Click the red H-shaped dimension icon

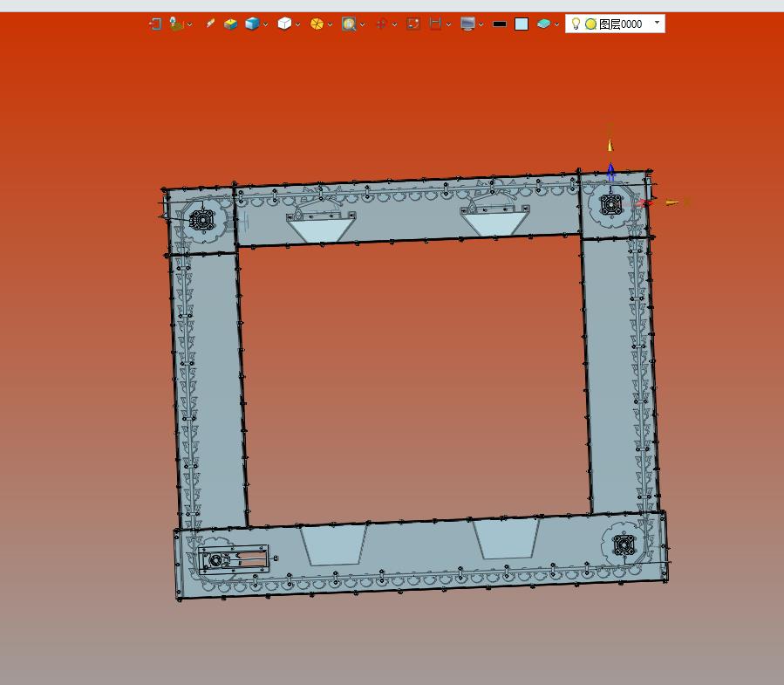pos(435,24)
